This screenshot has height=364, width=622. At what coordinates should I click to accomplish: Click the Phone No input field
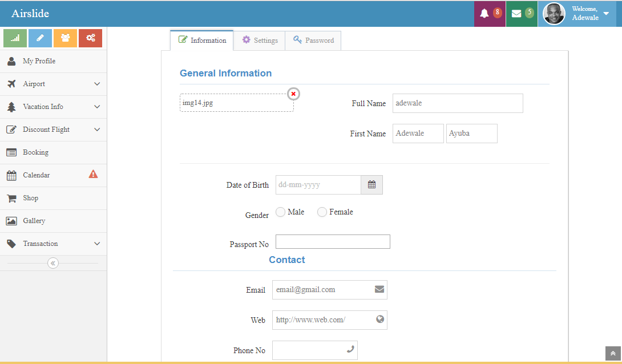pos(315,350)
